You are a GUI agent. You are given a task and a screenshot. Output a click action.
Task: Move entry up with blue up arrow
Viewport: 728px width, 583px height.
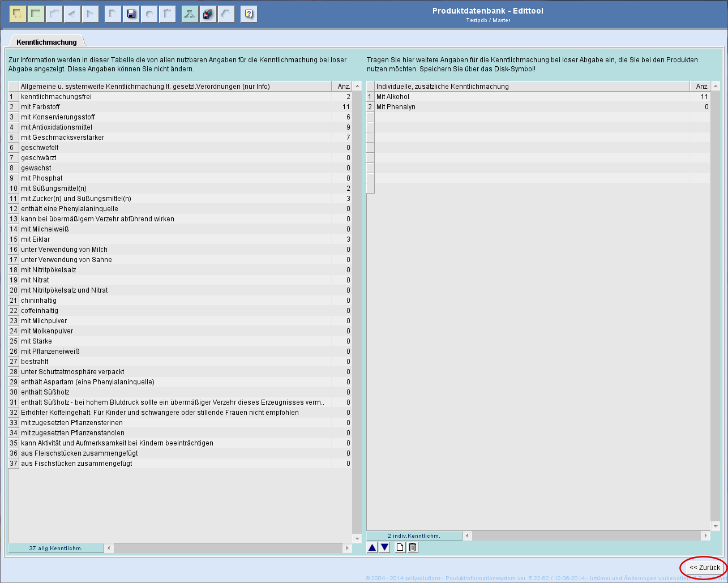click(372, 547)
